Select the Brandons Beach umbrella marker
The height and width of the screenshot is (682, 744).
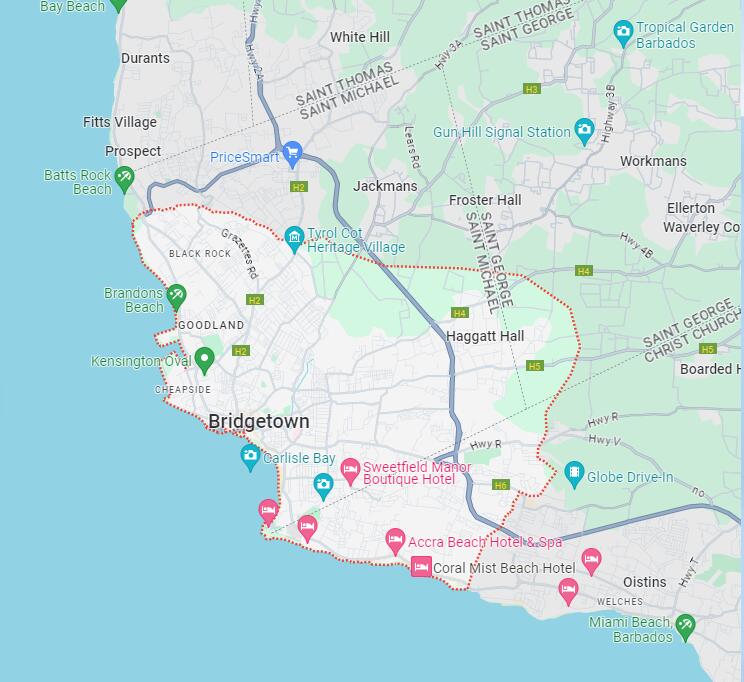pos(176,297)
